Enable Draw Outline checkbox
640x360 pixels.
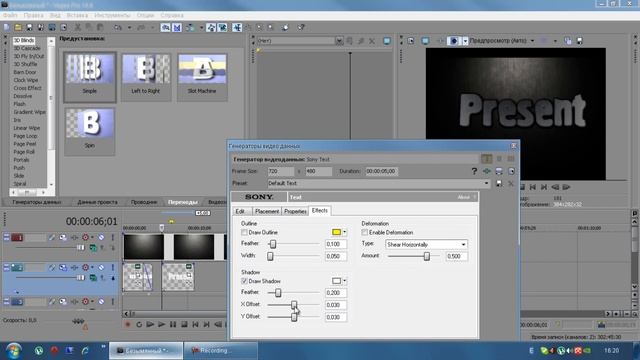[x=244, y=232]
